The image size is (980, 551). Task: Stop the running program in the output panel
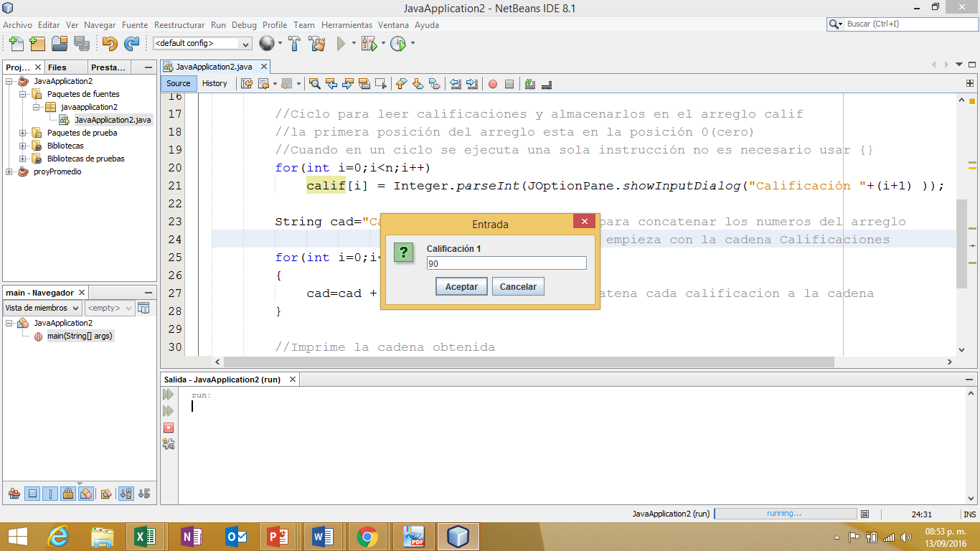[x=168, y=428]
